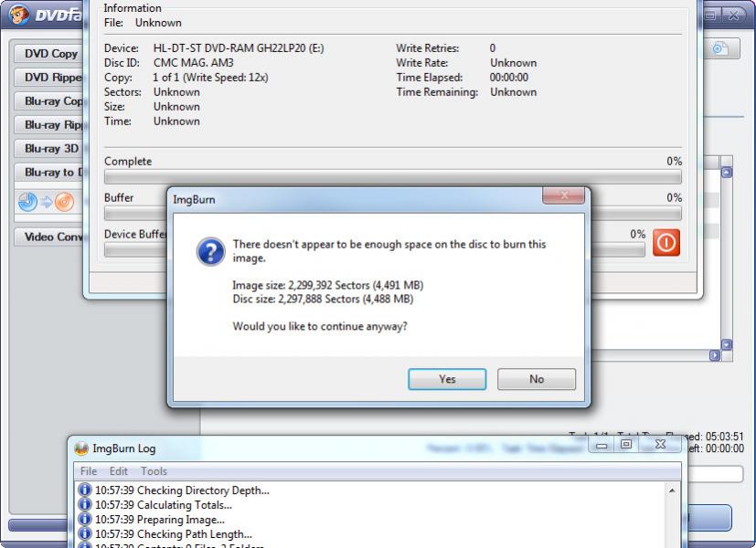This screenshot has width=756, height=548.
Task: Click the list scroll-up arrow button
Action: pyautogui.click(x=726, y=173)
